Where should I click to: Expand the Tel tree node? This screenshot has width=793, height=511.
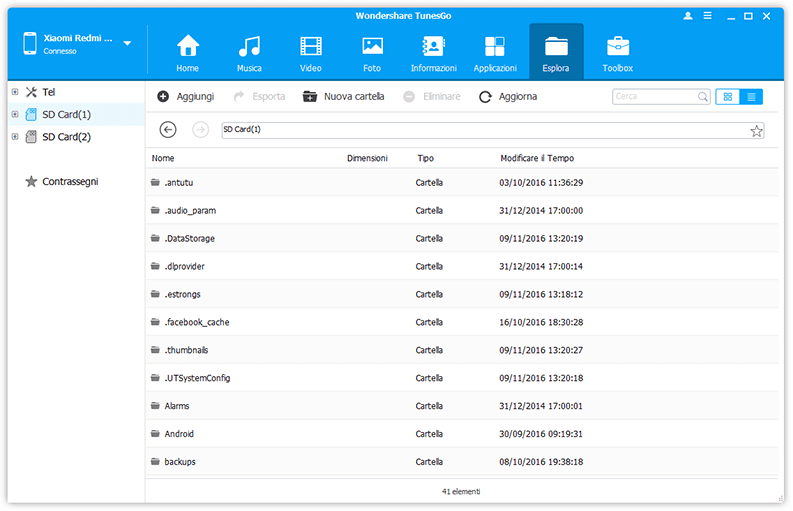point(14,92)
